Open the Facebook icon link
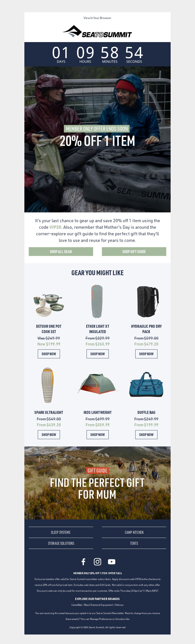The width and height of the screenshot is (195, 644). (x=83, y=562)
